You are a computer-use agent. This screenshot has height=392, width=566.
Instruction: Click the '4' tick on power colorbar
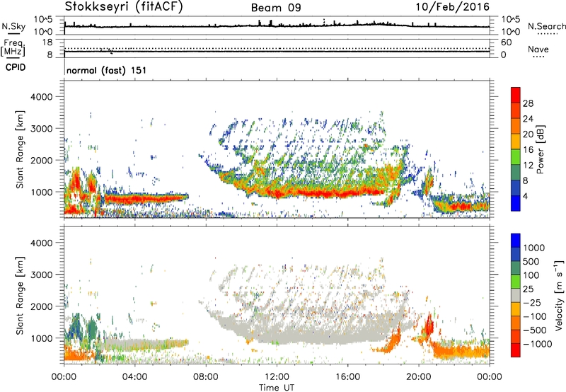pyautogui.click(x=525, y=197)
